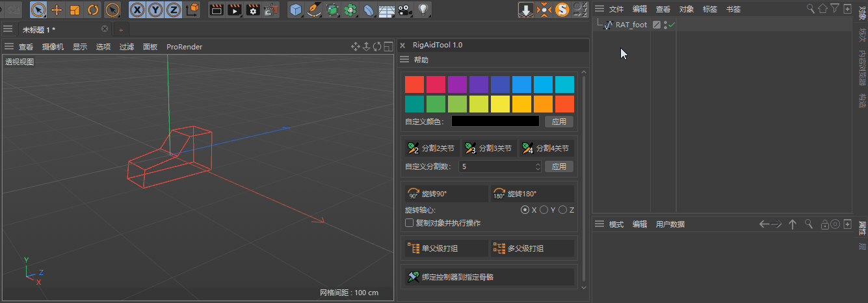Click the 自定义分割数 spinner arrows
Viewport: 868px width, 303px height.
538,166
